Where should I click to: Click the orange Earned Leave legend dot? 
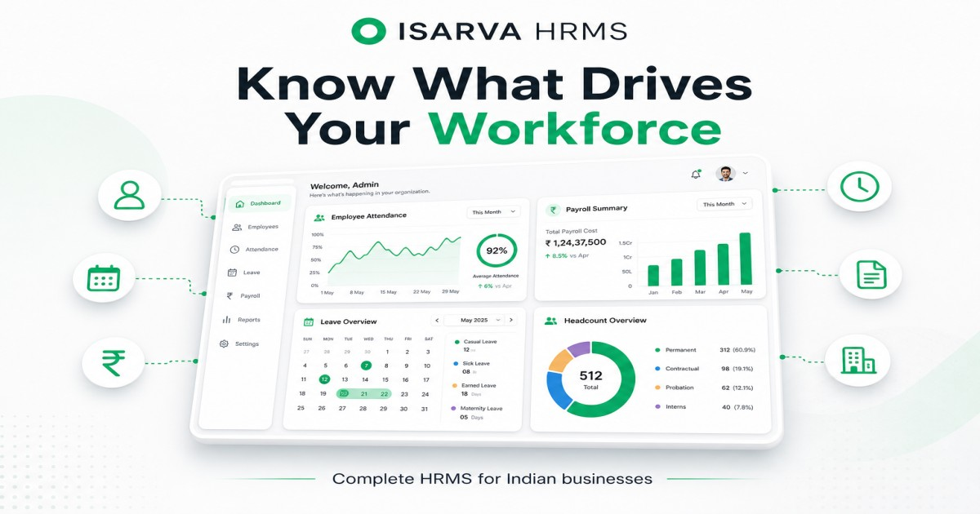(454, 386)
